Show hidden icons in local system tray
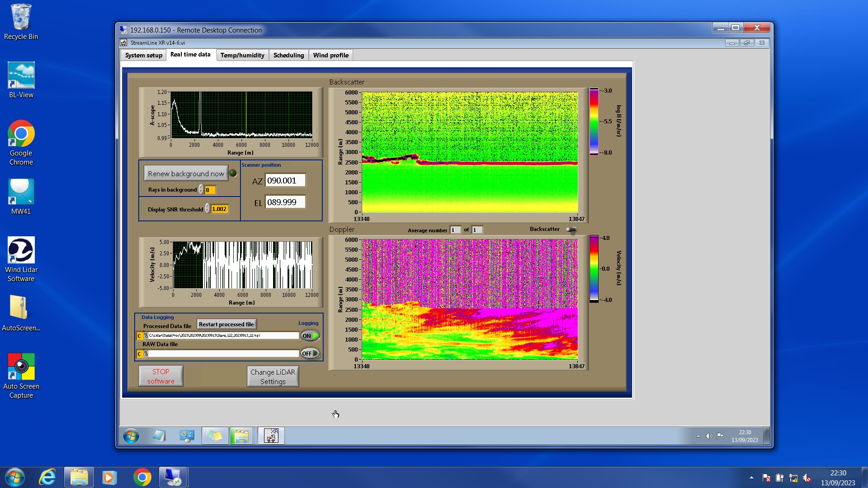 point(751,478)
